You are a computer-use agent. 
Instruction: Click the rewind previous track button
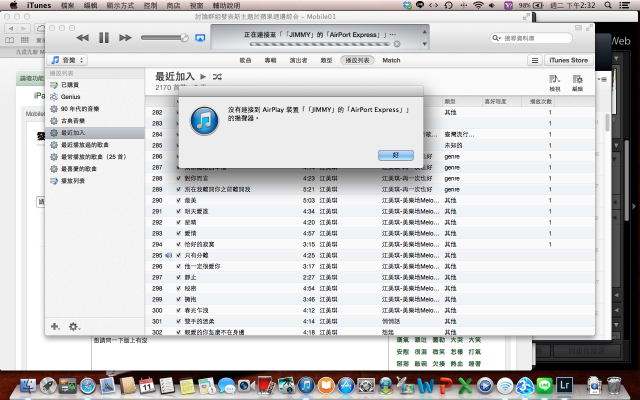[x=82, y=38]
